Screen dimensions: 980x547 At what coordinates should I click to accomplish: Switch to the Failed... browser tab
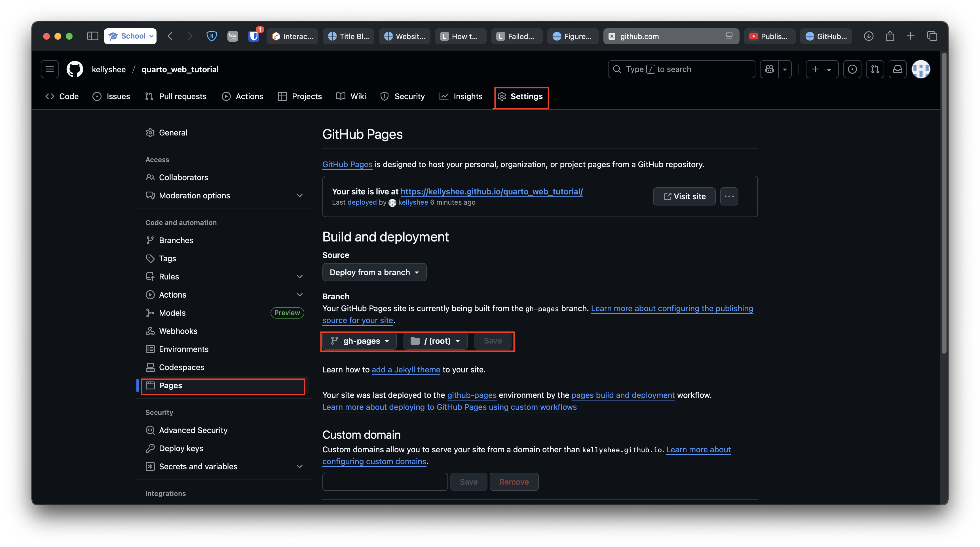click(x=517, y=36)
